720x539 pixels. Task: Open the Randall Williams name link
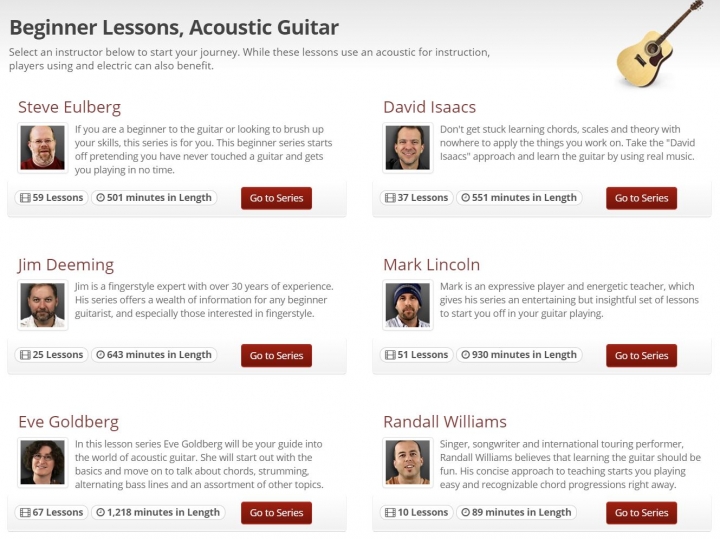pos(445,422)
